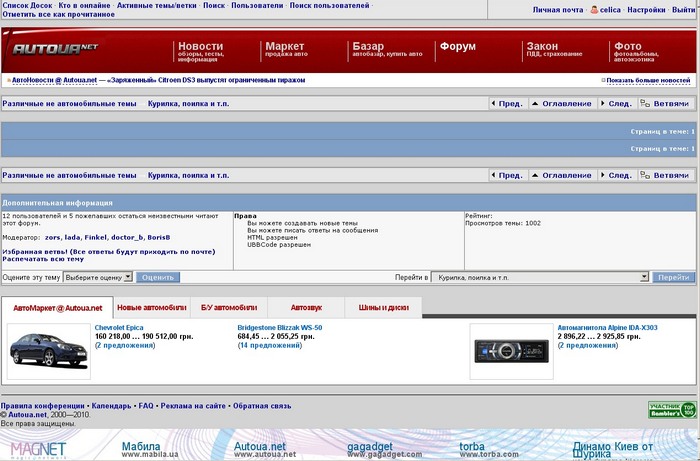
Task: Open Оглавление topic index at top
Action: coord(565,103)
